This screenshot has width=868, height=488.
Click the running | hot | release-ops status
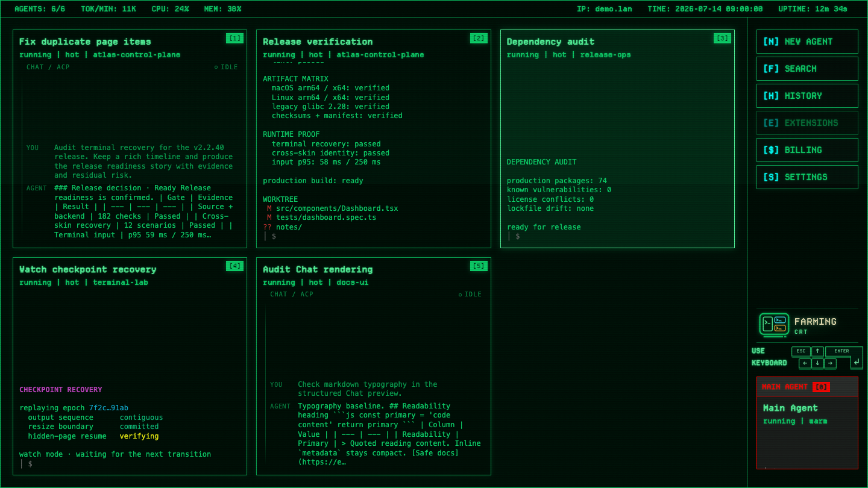pyautogui.click(x=569, y=55)
